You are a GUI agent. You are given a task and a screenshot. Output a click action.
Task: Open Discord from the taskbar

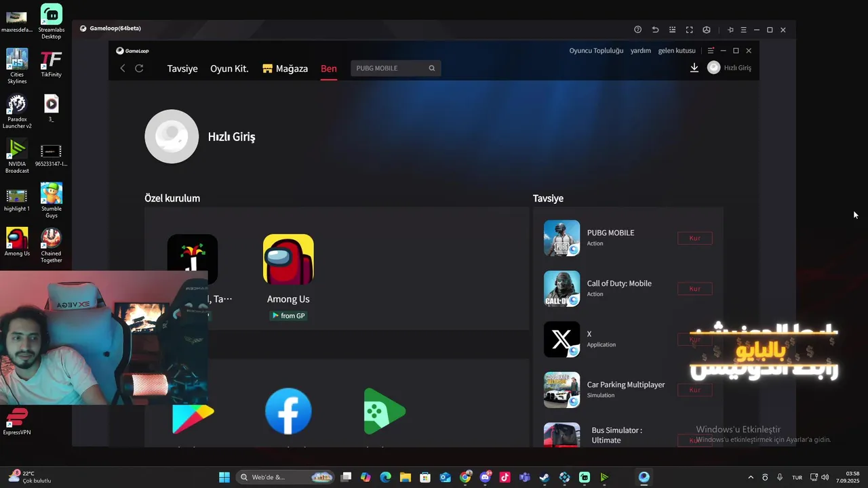[485, 477]
